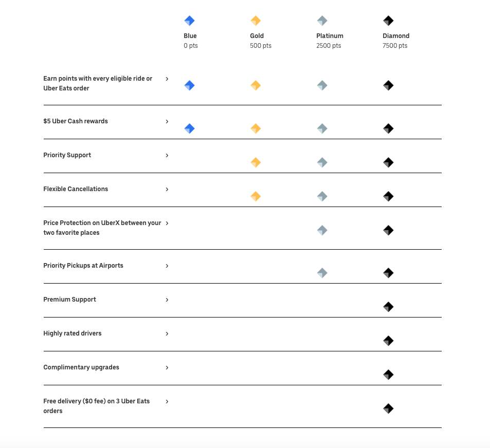Click the Diamond tier black header icon
This screenshot has width=490, height=448.
tap(388, 21)
